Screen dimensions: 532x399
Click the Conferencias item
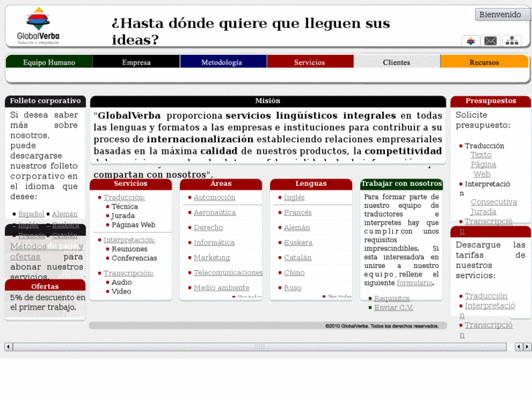click(x=135, y=258)
